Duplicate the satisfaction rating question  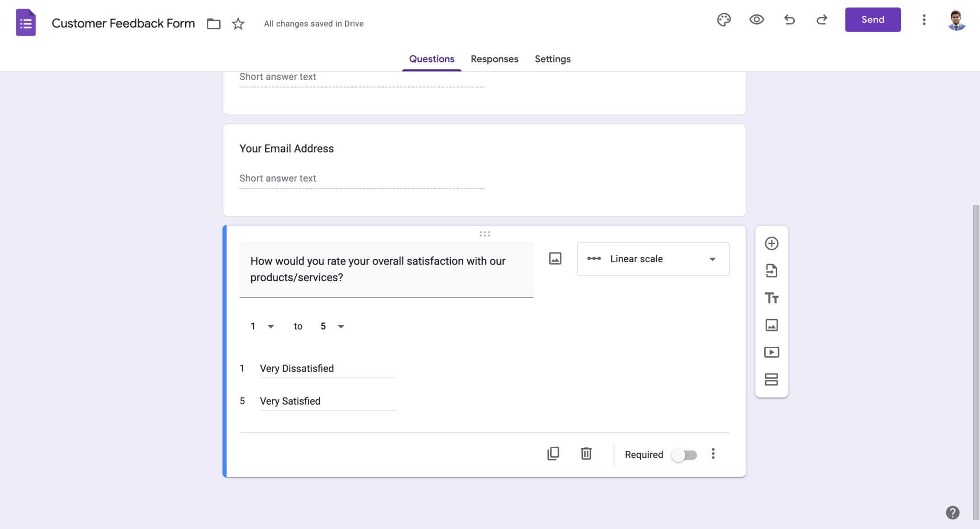pos(553,453)
